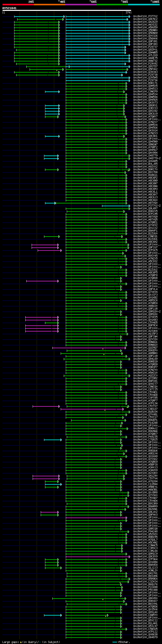162x644 pixels.
Task: Click the red 20% identity legend segment
Action: (x=18, y=5)
